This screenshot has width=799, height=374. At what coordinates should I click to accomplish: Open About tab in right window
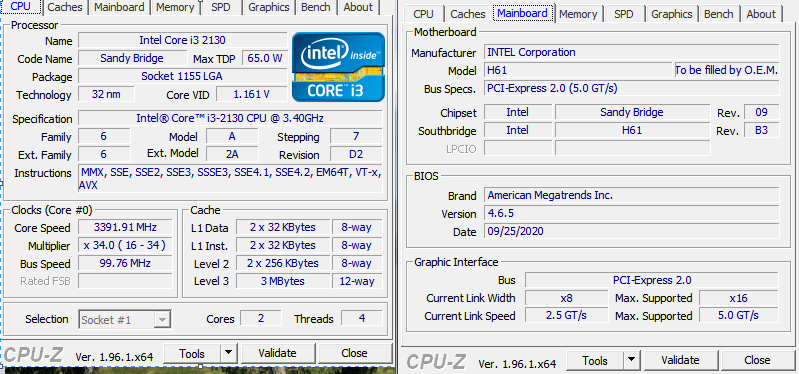[x=761, y=14]
